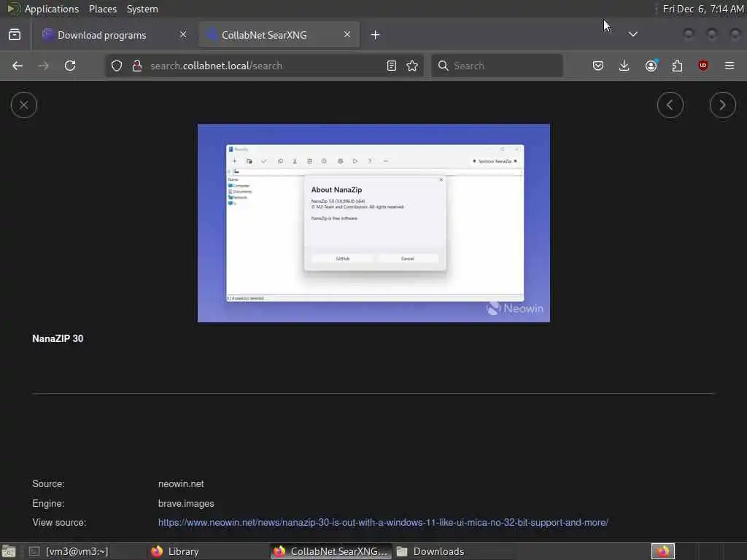Open the NanaZip preview image
Viewport: 747px width, 560px height.
[374, 223]
